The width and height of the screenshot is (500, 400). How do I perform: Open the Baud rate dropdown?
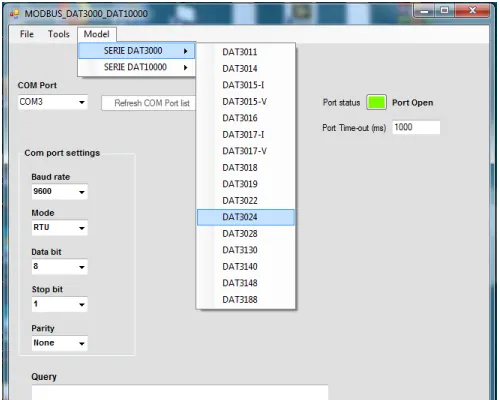[x=60, y=192]
